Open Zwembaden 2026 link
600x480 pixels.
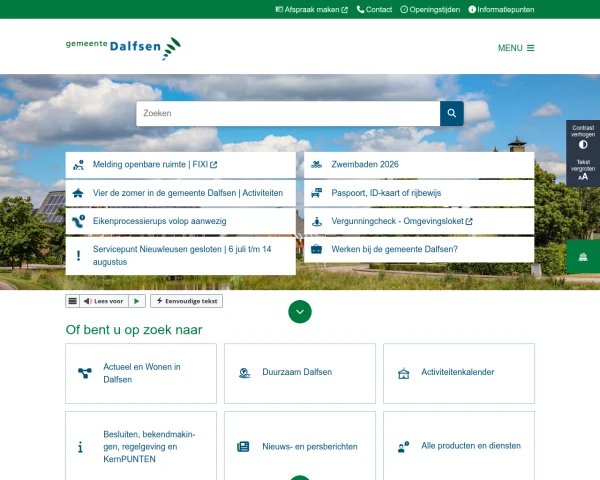click(x=419, y=165)
